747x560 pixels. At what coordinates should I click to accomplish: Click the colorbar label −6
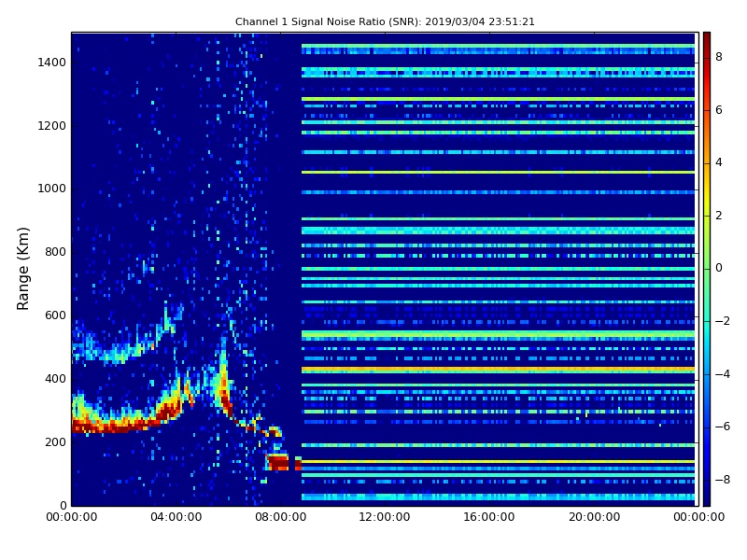722,427
